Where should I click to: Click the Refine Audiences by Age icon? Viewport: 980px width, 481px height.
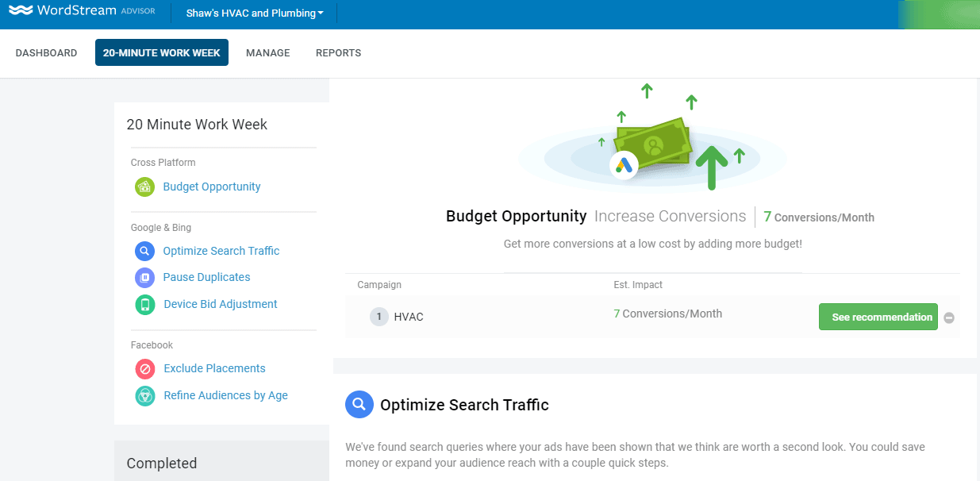(144, 396)
